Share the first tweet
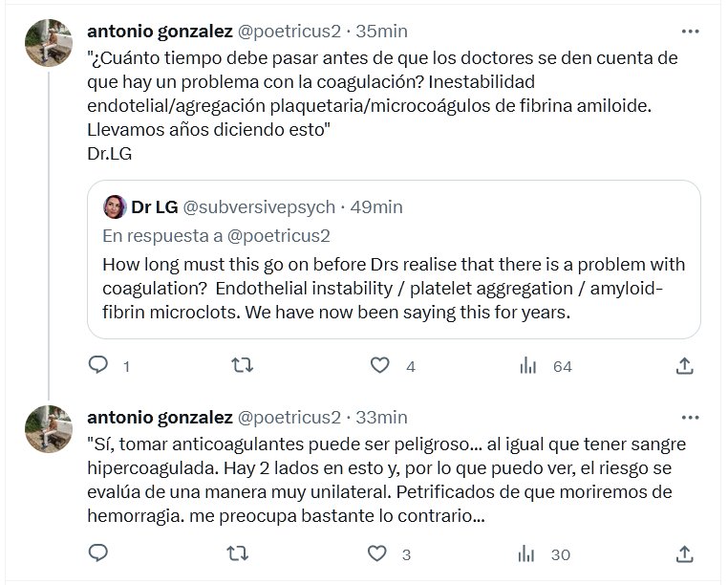 pyautogui.click(x=684, y=365)
